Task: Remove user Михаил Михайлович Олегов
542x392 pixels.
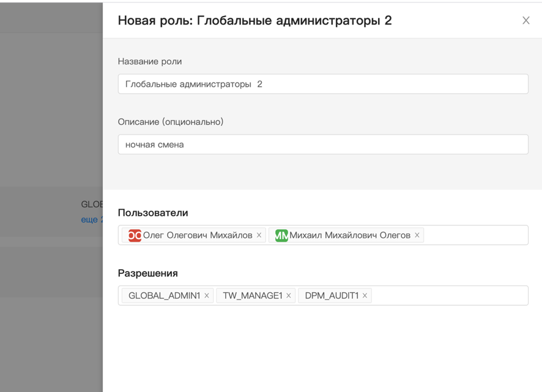Action: pos(417,235)
